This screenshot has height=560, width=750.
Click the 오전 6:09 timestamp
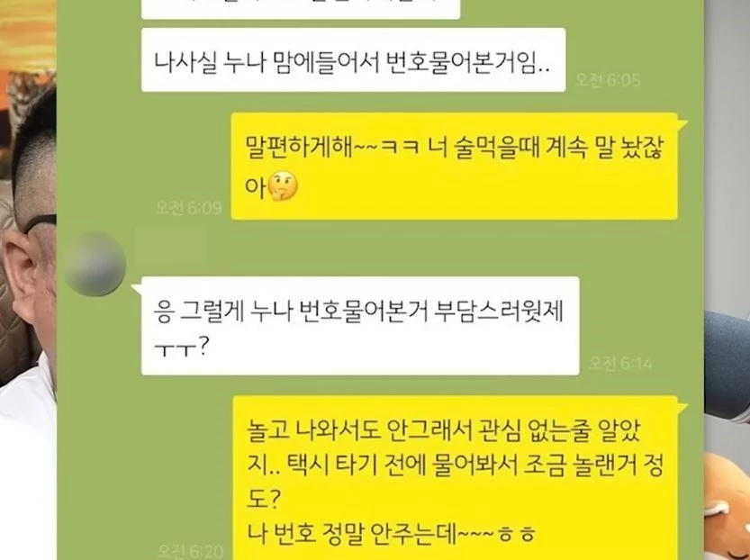(189, 208)
